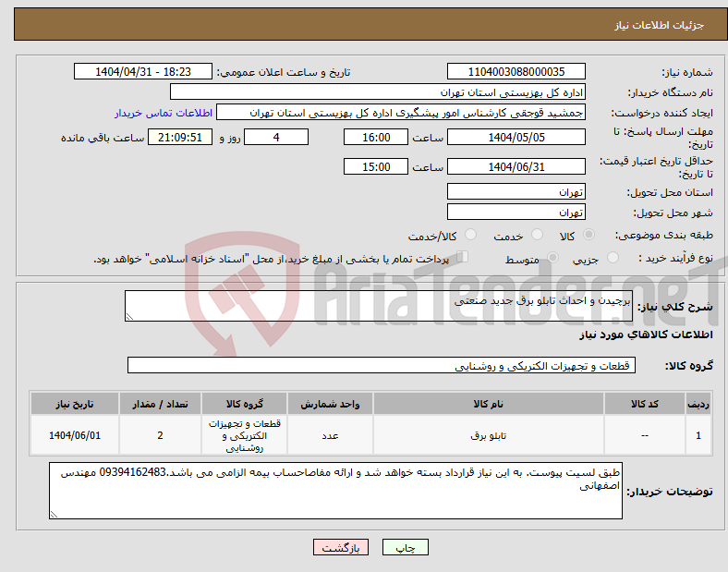Screen dimensions: 728x572
Task: Click the delivery city field تهران
Action: (516, 213)
